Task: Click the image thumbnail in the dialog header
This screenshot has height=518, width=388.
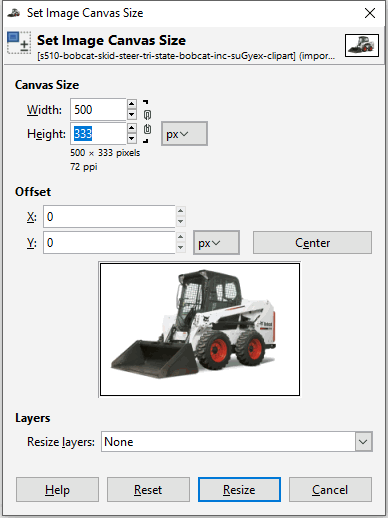Action: 362,45
